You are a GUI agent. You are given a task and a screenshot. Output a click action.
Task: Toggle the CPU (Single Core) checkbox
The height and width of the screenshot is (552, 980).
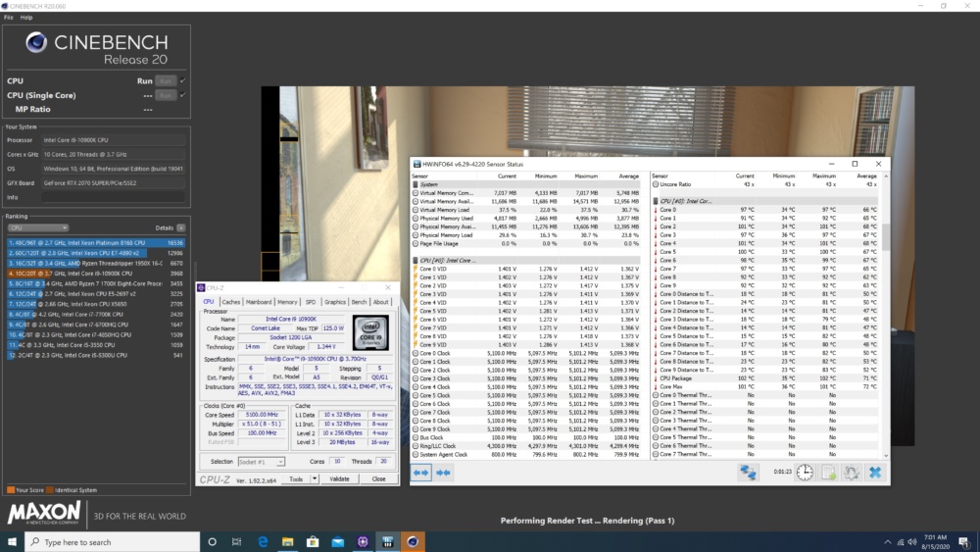(x=182, y=95)
